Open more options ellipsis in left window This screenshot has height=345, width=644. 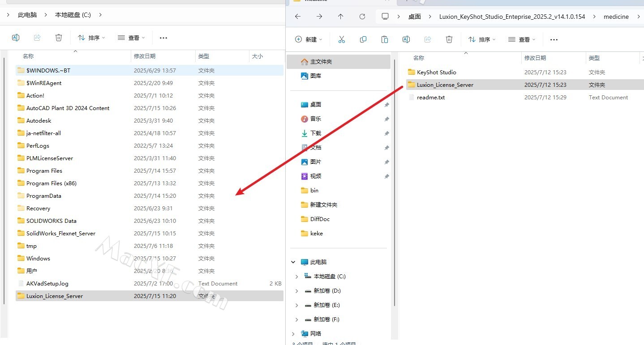point(163,38)
